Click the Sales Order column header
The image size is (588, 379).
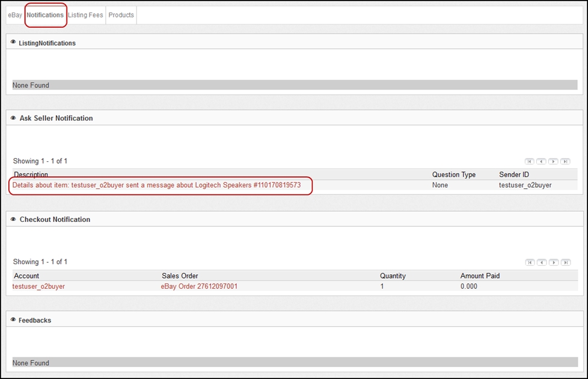180,276
